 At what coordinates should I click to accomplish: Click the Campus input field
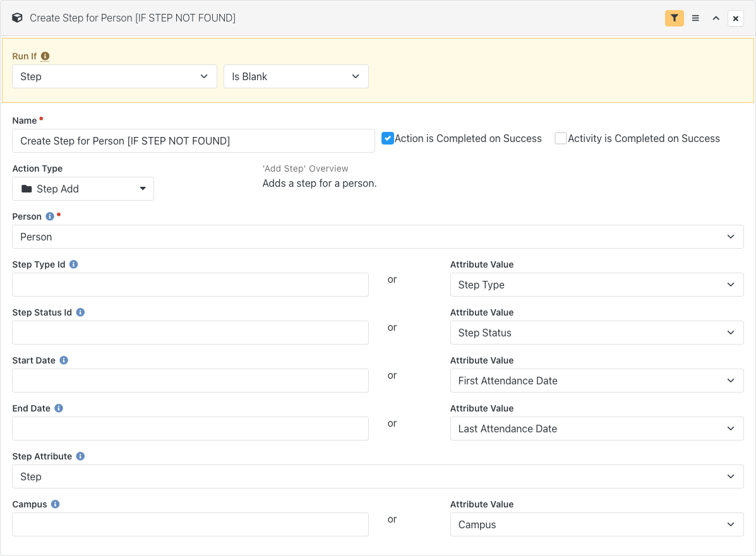[191, 524]
